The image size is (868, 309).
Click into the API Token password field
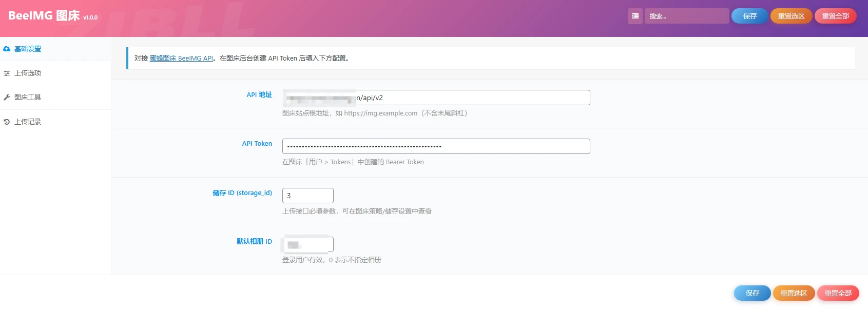click(436, 146)
